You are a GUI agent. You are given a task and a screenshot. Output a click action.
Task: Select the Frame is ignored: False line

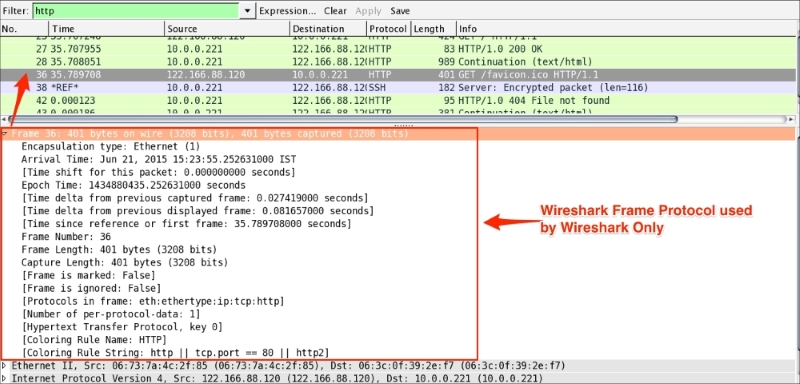(91, 289)
